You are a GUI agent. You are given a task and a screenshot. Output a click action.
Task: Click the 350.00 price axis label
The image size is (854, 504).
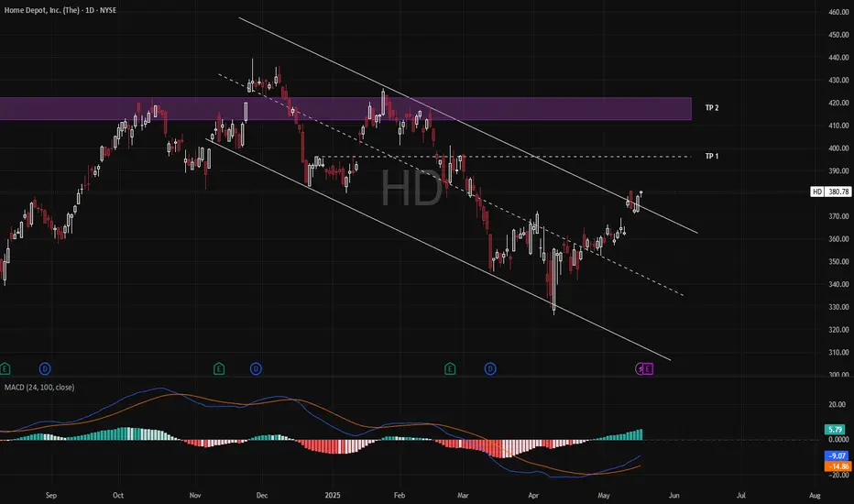838,261
